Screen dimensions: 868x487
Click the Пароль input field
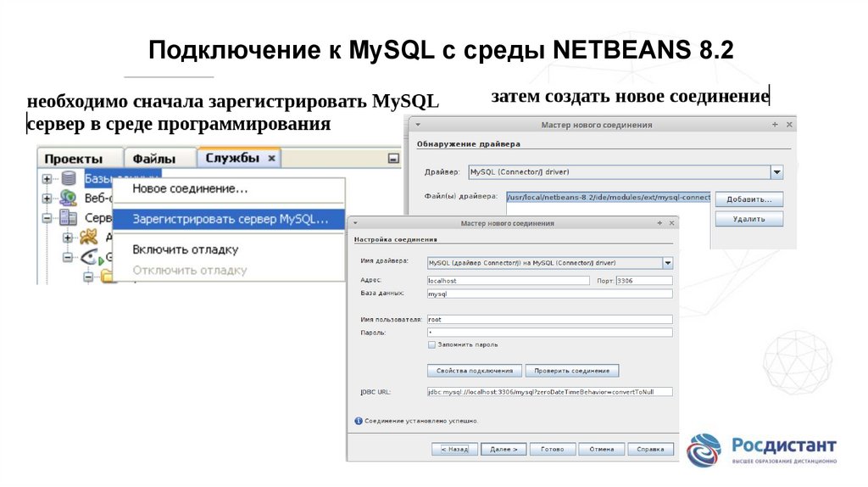point(549,333)
